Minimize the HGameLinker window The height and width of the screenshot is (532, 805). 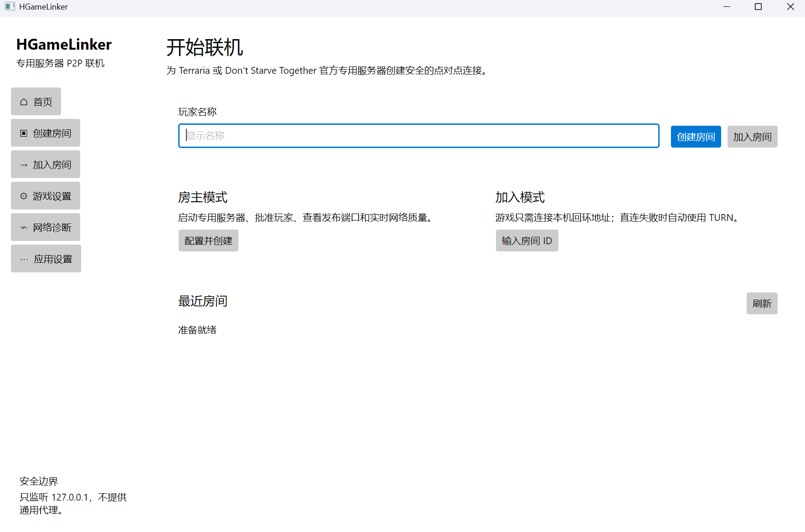coord(727,7)
